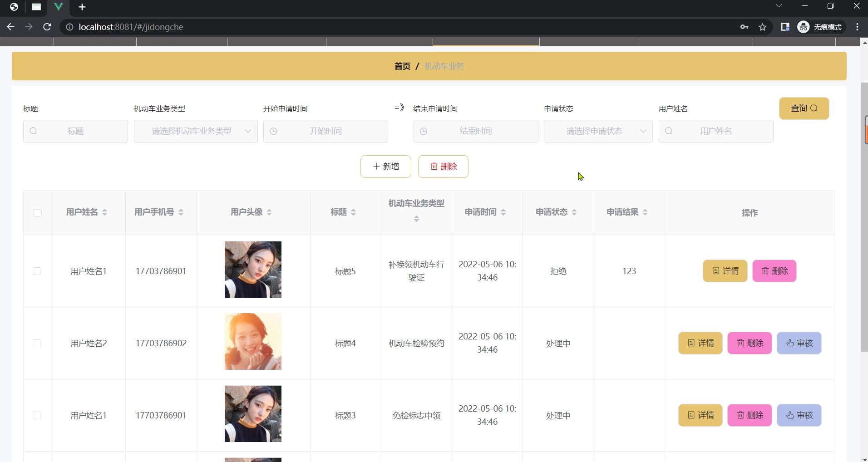868x462 pixels.
Task: Reload the page with the refresh icon
Action: tap(47, 27)
